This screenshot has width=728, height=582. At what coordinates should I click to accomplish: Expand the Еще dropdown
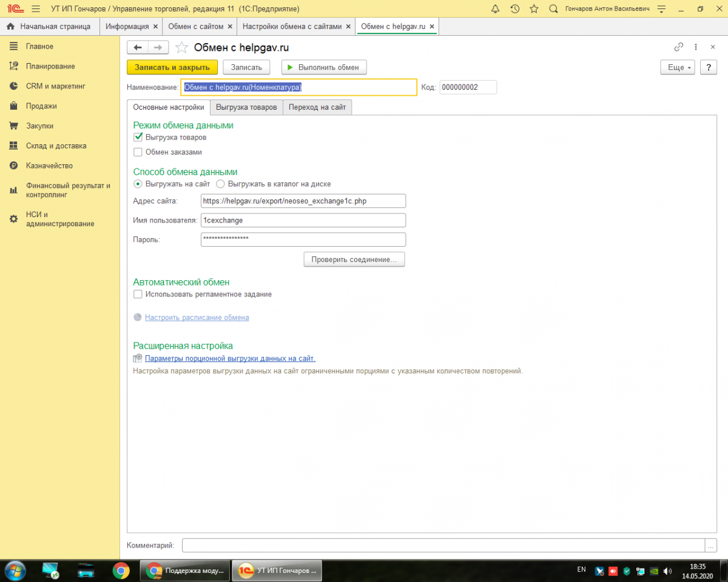tap(678, 67)
